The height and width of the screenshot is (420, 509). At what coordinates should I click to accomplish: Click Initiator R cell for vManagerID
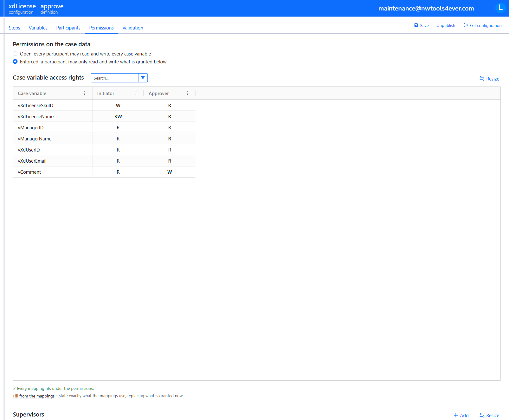tap(118, 127)
